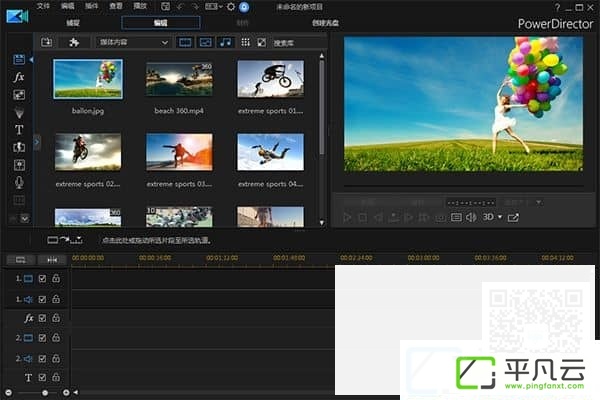Lock the fx effect track
Image resolution: width=600 pixels, height=400 pixels.
56,318
